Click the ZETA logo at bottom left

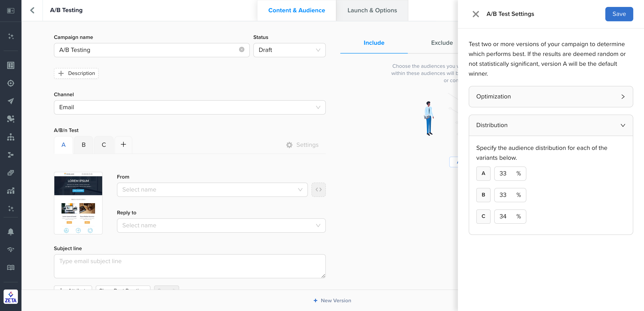[x=11, y=297]
